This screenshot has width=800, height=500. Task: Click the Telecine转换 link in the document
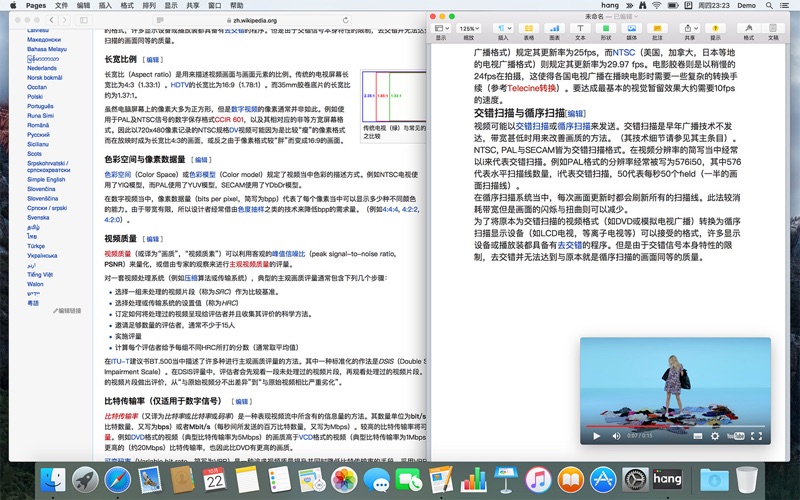click(532, 88)
